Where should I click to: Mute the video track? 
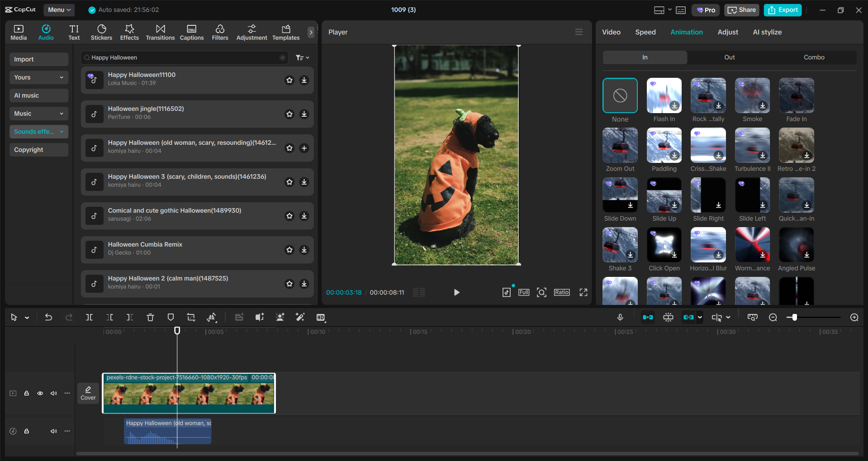tap(54, 393)
